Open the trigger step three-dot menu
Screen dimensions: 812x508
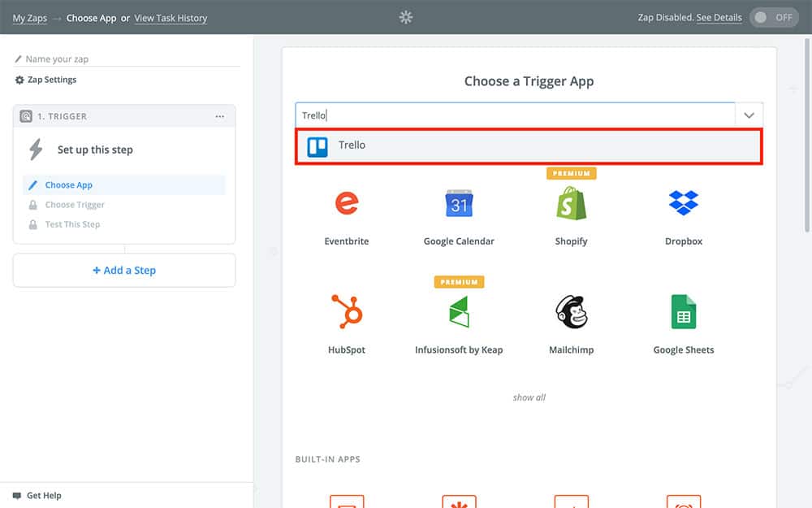coord(220,116)
